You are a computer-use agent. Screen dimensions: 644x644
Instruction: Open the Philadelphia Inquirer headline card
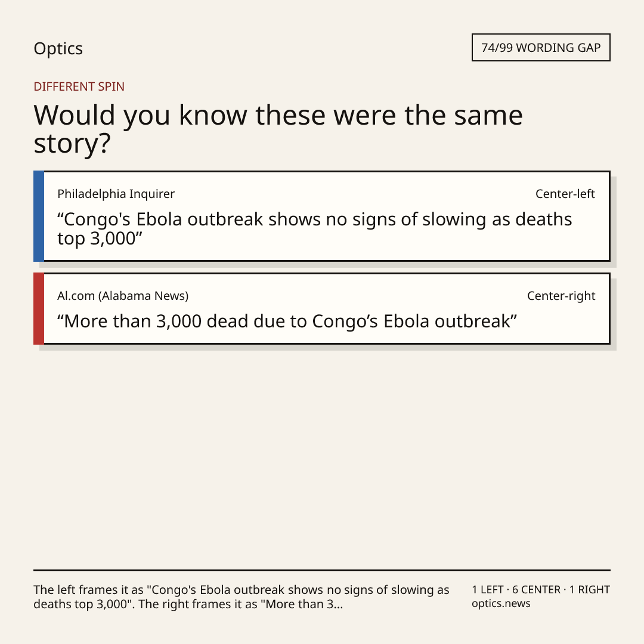322,216
